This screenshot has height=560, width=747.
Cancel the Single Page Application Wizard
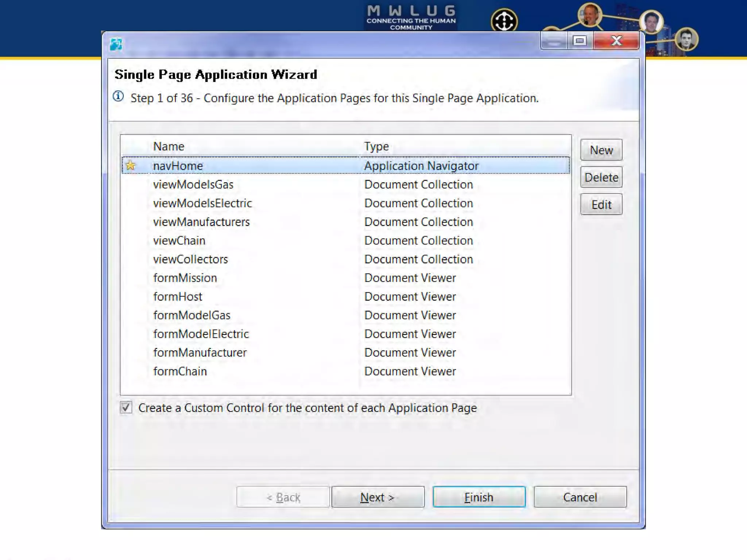[x=580, y=497]
